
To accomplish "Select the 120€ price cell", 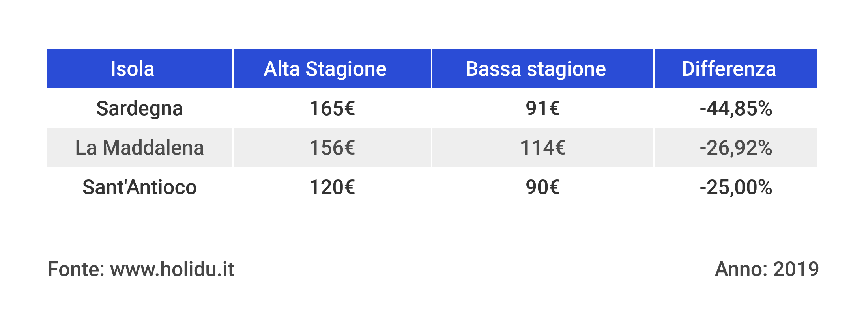I will pyautogui.click(x=332, y=187).
